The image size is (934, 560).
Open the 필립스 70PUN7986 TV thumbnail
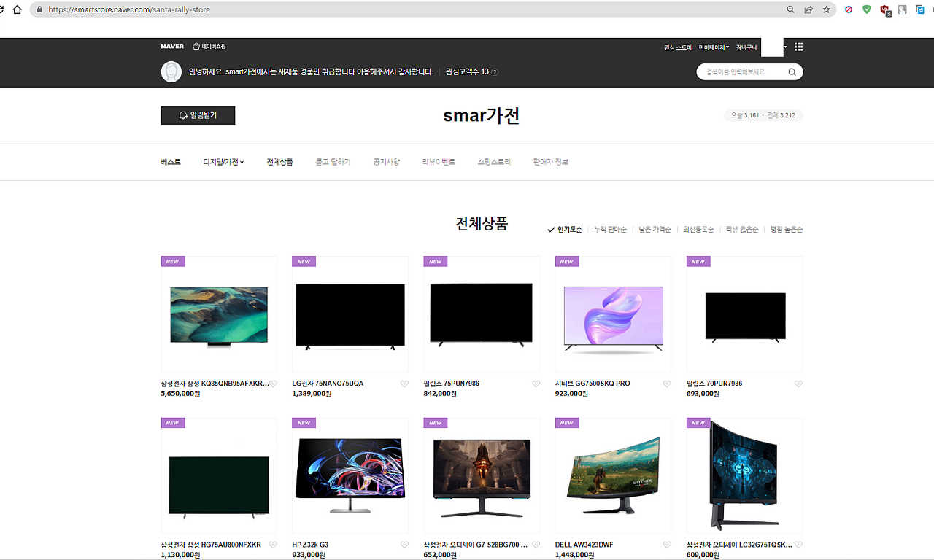(744, 314)
